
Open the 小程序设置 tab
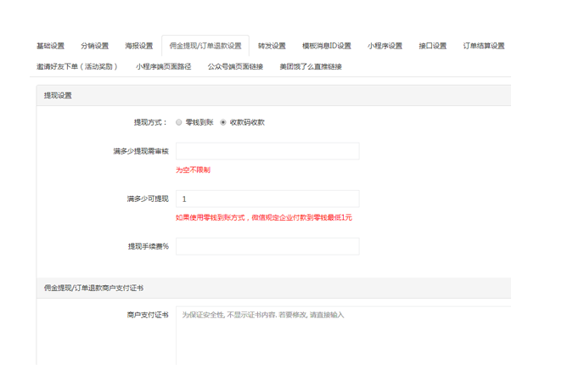coord(385,46)
